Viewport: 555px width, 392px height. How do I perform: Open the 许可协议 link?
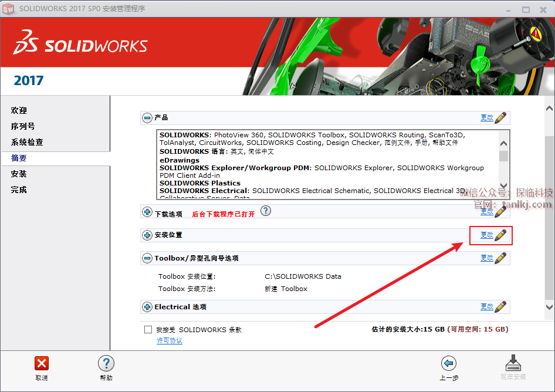pos(170,341)
